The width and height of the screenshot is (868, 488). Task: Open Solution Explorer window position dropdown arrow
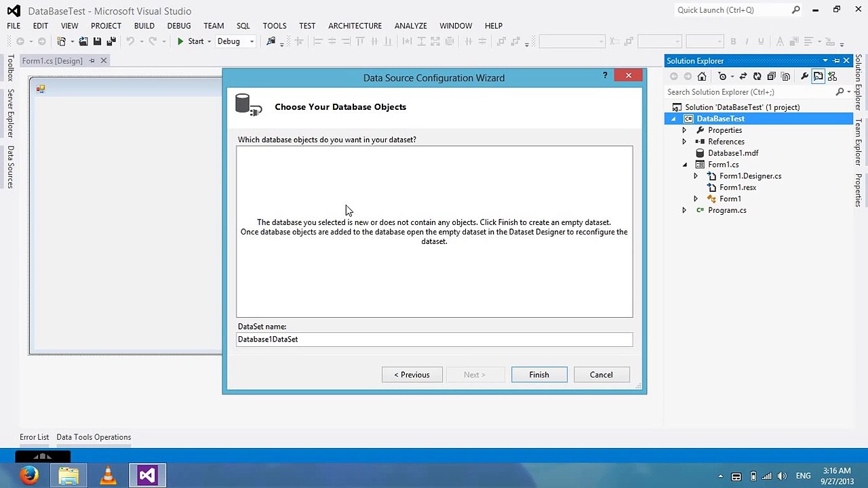coord(825,61)
